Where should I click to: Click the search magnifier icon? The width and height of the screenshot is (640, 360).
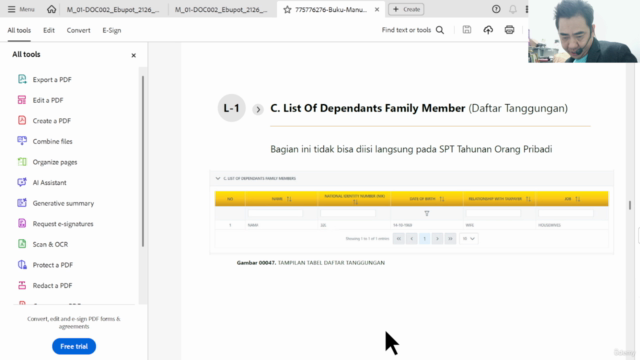pos(440,30)
